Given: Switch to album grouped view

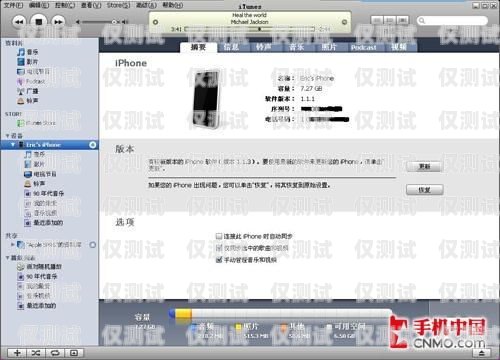Looking at the screenshot, I should (x=390, y=21).
